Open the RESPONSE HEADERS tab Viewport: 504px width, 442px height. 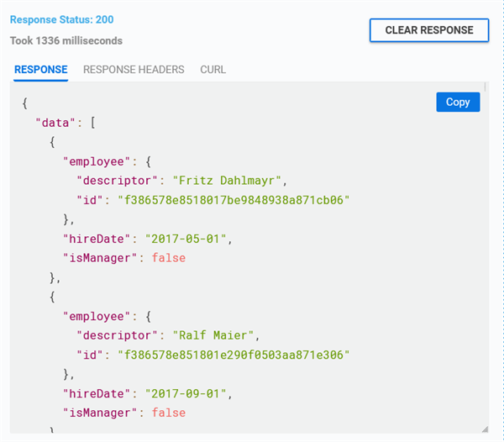point(134,70)
